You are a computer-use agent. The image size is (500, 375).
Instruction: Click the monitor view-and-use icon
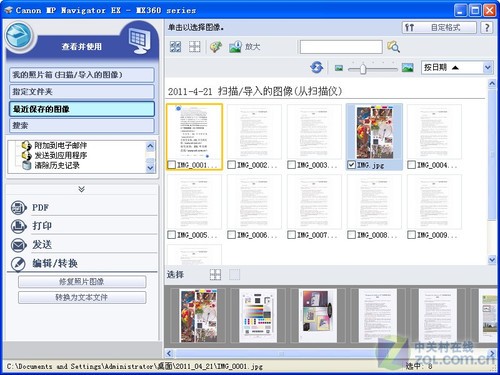click(x=139, y=41)
